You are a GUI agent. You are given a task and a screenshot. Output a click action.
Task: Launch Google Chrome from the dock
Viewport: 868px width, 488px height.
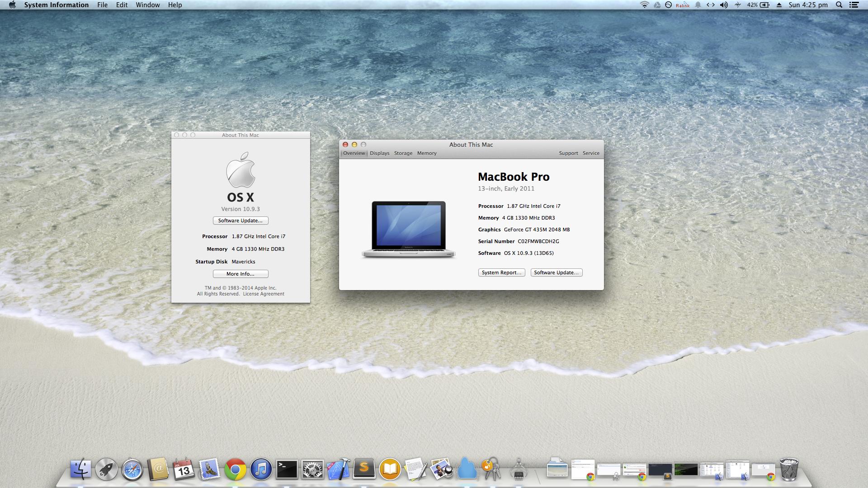(x=235, y=469)
